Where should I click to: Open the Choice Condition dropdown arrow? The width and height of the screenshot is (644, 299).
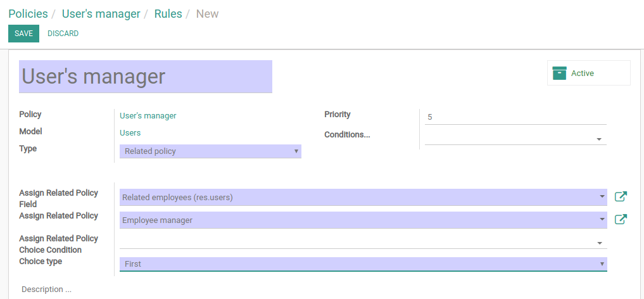click(600, 243)
